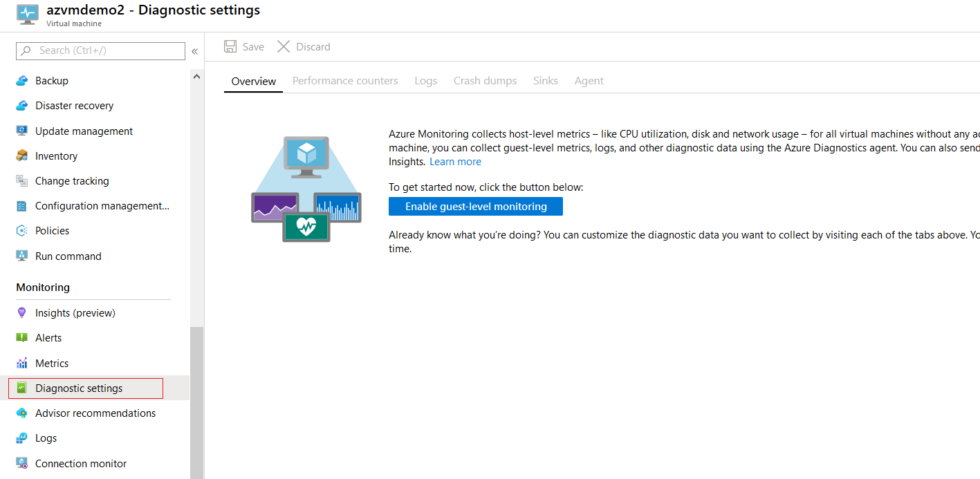Select Alerts in sidebar
Viewport: 980px width, 479px height.
pos(48,338)
